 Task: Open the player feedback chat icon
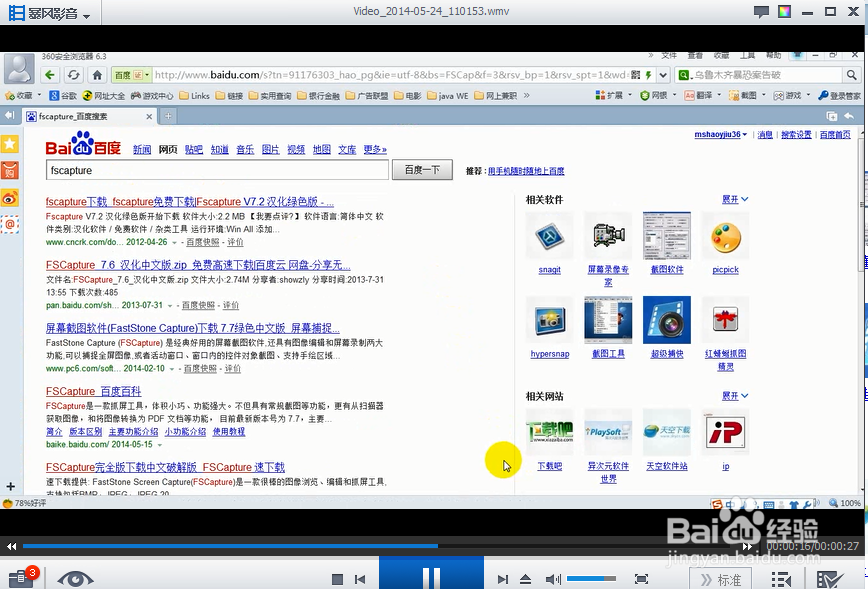[x=761, y=12]
